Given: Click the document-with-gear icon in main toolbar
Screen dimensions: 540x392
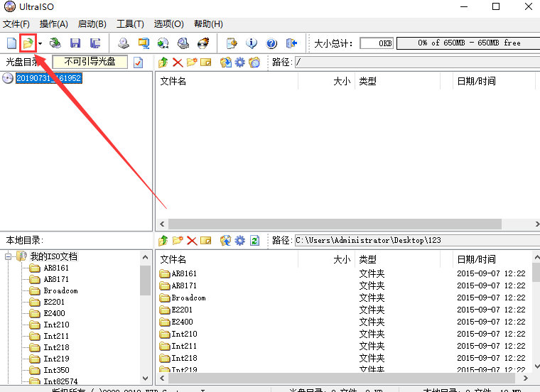Looking at the screenshot, I should (232, 43).
